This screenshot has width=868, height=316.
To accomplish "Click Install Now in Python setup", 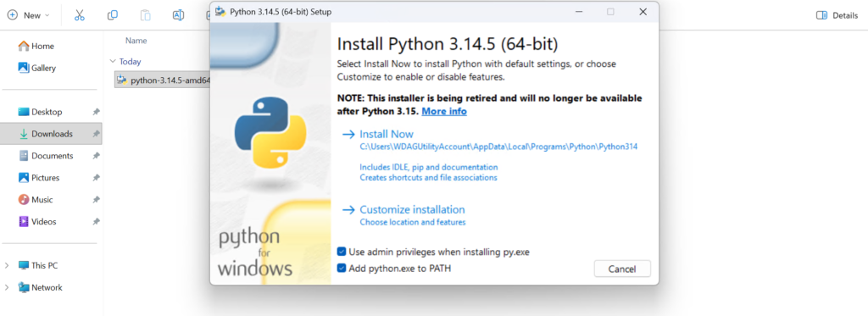I will pos(387,134).
